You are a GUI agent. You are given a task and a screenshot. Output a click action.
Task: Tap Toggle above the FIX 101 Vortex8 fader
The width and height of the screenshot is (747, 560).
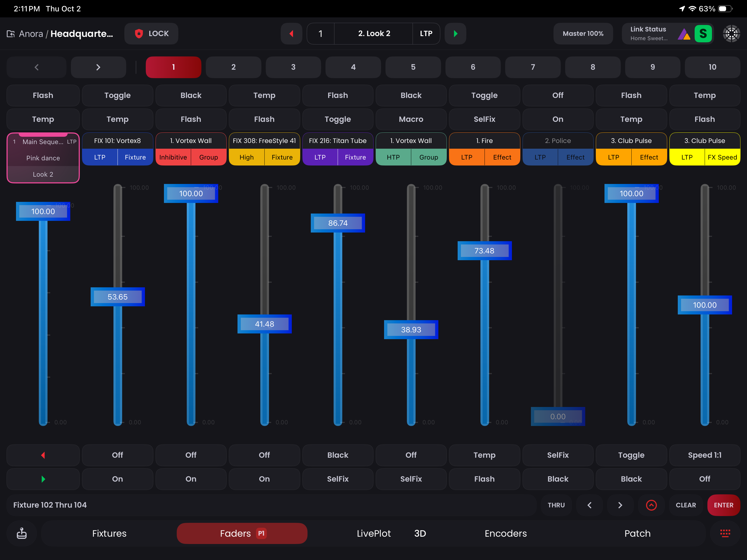[118, 96]
